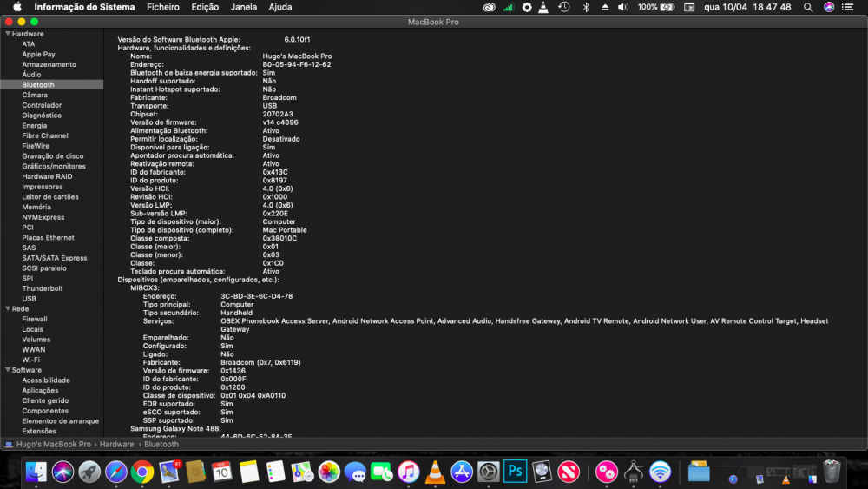The height and width of the screenshot is (489, 868).
Task: Collapse the Rede section triangle
Action: point(8,308)
